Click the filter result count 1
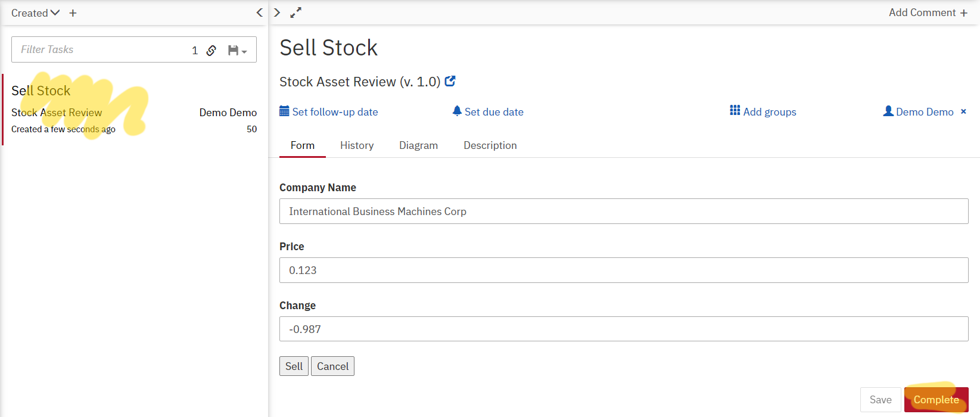The height and width of the screenshot is (417, 980). 195,51
